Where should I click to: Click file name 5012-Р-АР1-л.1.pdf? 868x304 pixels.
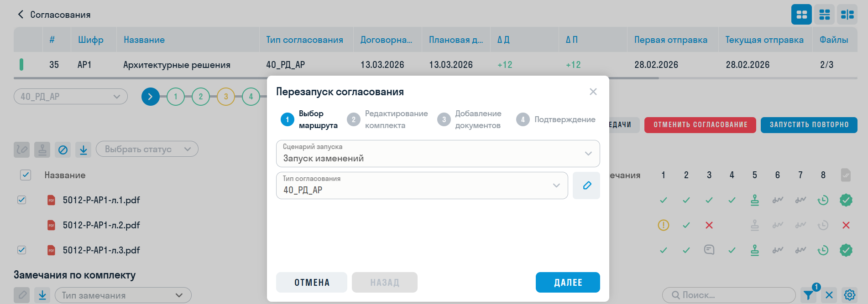101,200
